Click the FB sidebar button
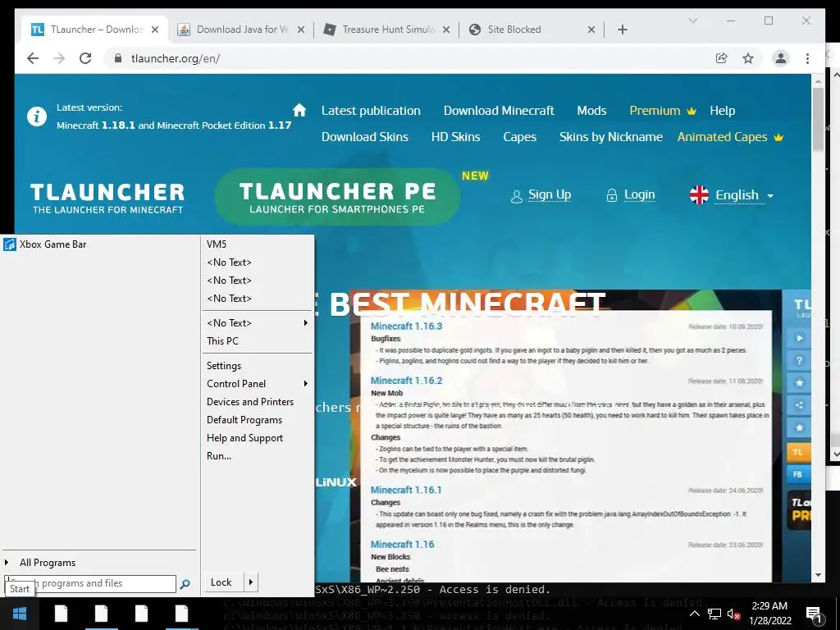 (x=799, y=475)
